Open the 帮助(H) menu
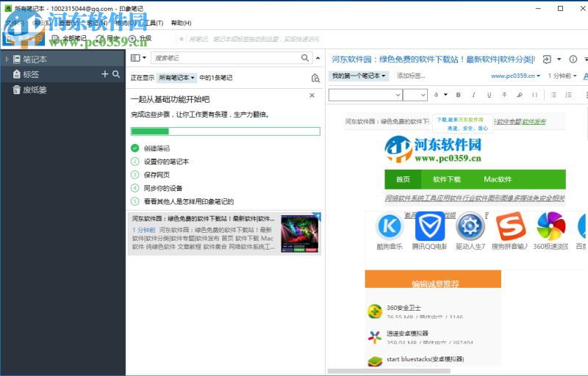Image resolution: width=588 pixels, height=376 pixels. click(181, 23)
